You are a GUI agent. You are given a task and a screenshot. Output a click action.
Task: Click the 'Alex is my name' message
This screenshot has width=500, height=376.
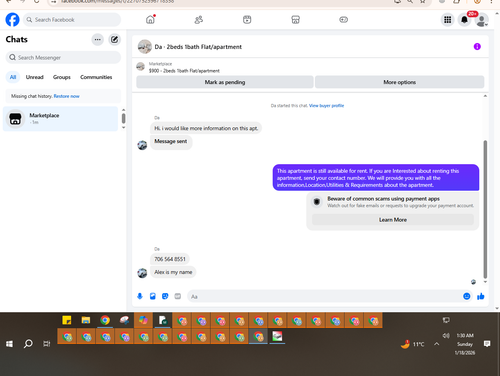tap(173, 272)
